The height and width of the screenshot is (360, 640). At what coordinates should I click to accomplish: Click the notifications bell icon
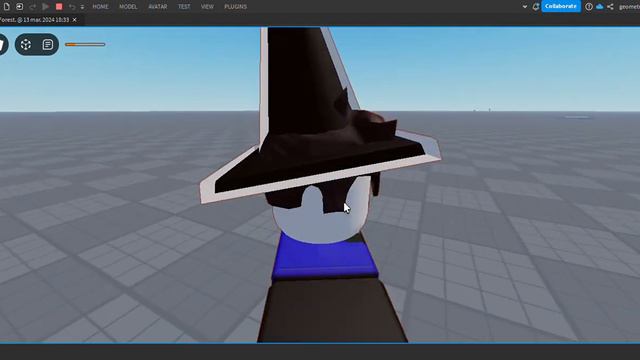point(536,7)
